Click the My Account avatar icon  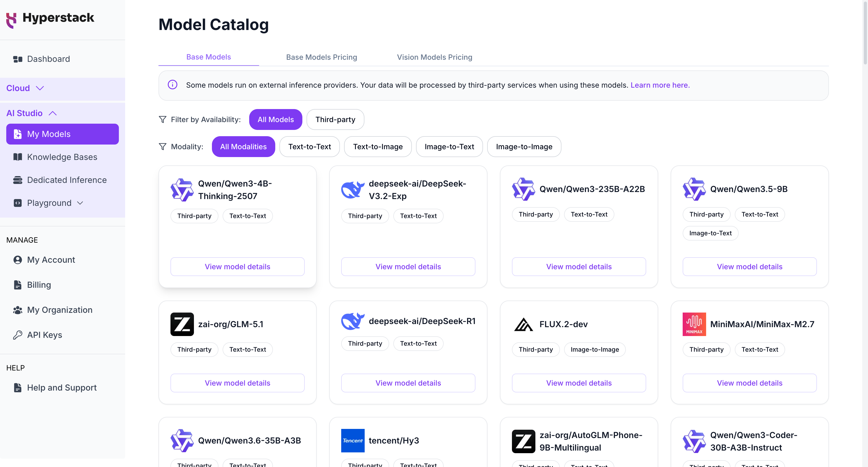(x=17, y=260)
